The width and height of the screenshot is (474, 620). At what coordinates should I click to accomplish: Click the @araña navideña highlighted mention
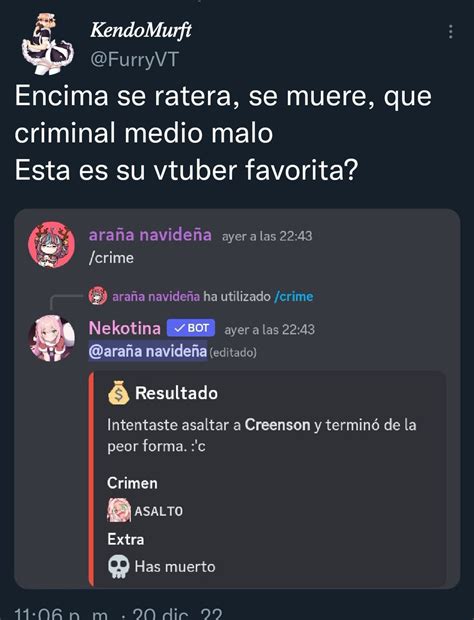pos(148,351)
